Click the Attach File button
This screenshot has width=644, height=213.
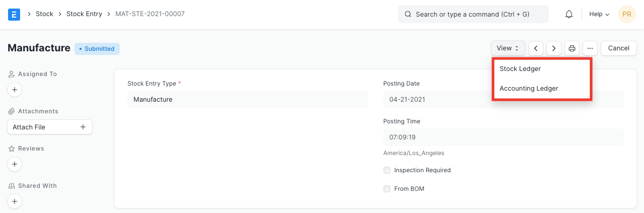point(50,127)
